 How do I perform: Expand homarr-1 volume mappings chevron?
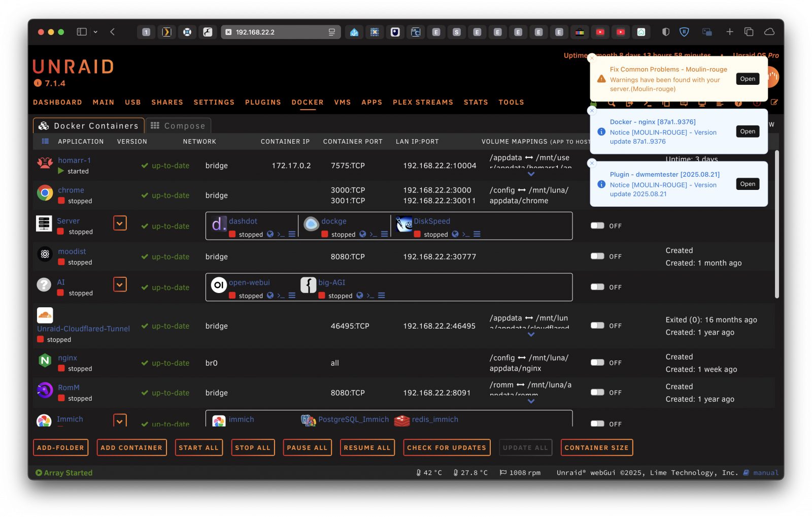531,174
